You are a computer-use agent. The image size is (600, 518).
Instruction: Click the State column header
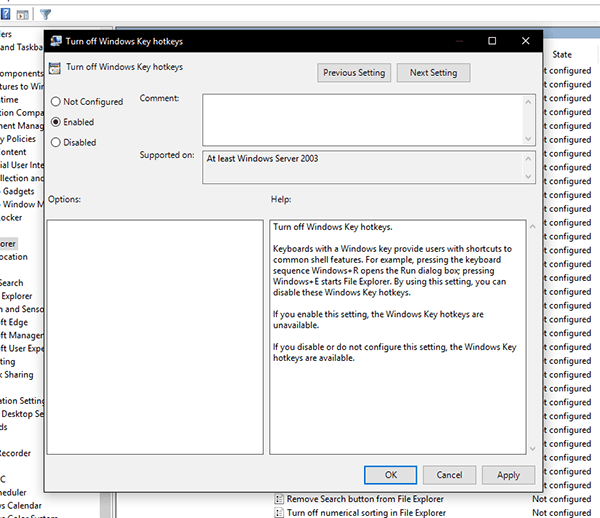562,54
